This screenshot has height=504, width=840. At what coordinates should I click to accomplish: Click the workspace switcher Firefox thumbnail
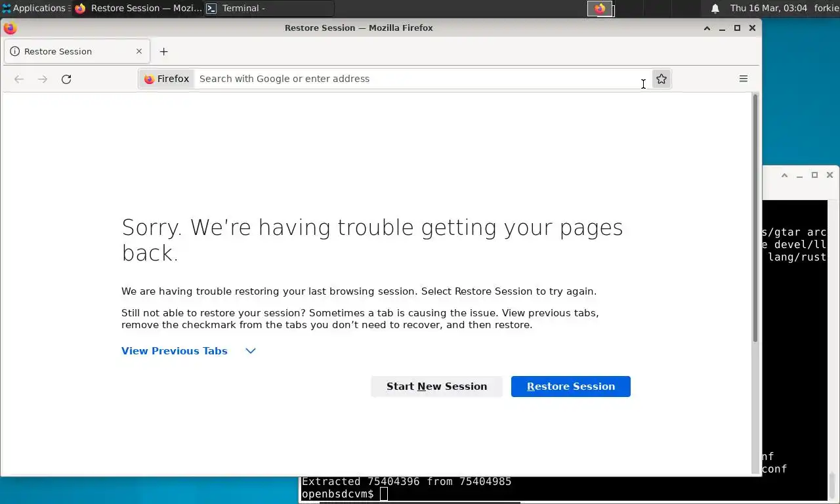[x=600, y=9]
